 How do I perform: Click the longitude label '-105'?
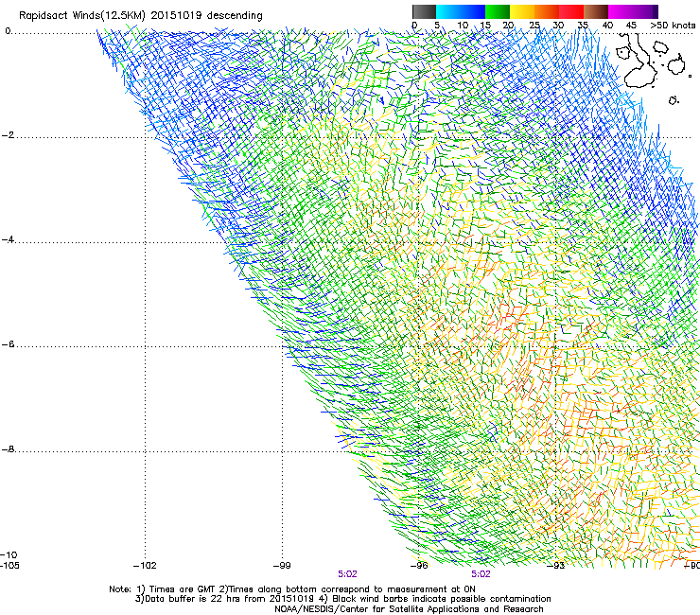point(9,566)
